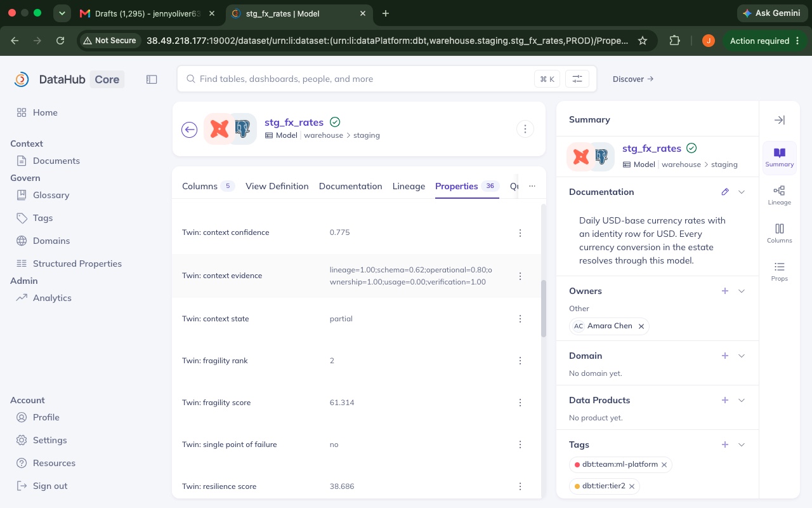Remove the dbt:team:ml-platform tag
Screen dimensions: 812x508
pyautogui.click(x=664, y=465)
